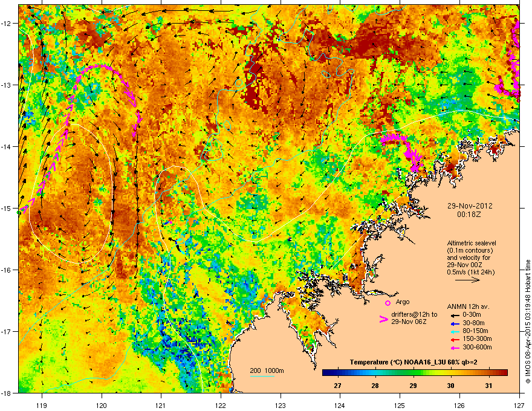Click the magenta drifters chevron legend symbol
The image size is (532, 411).
[x=383, y=319]
